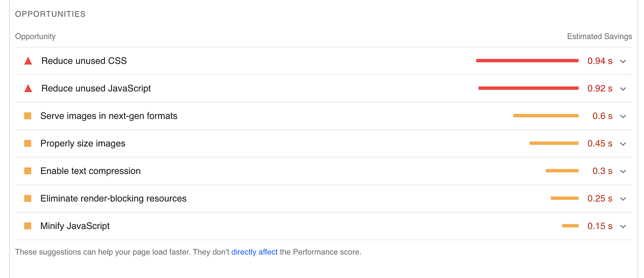Click the orange square next to Minify JavaScript
Viewport: 644px width, 278px height.
[28, 226]
